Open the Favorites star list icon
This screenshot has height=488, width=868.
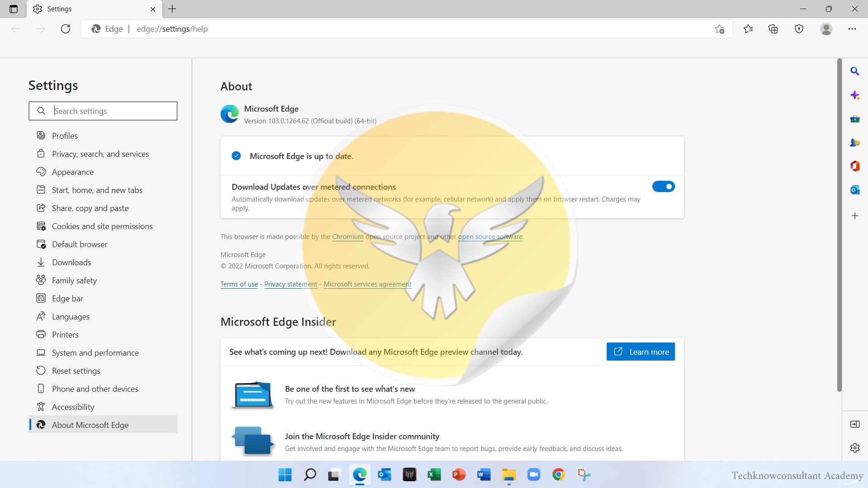748,29
